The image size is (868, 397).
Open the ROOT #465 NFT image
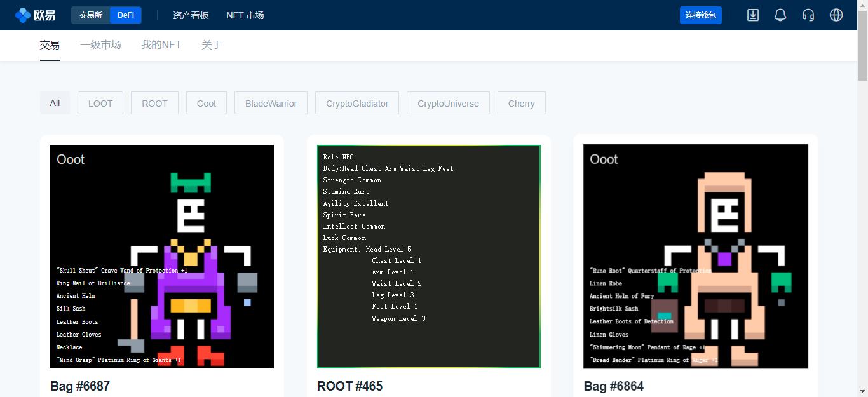coord(429,257)
